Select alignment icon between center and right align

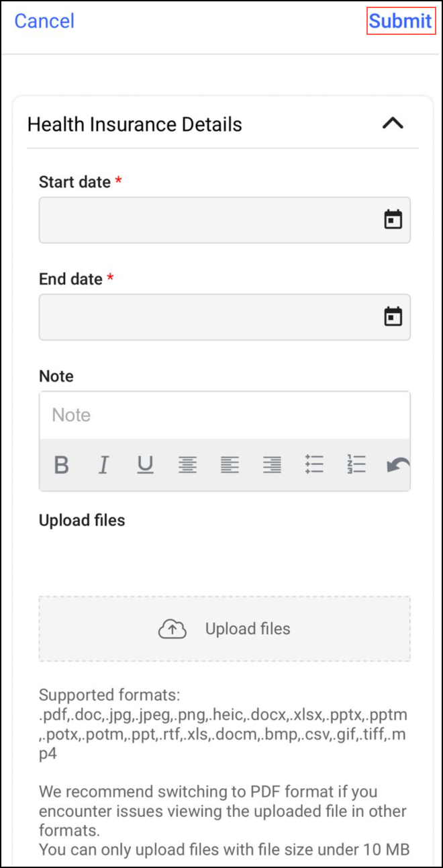[230, 465]
